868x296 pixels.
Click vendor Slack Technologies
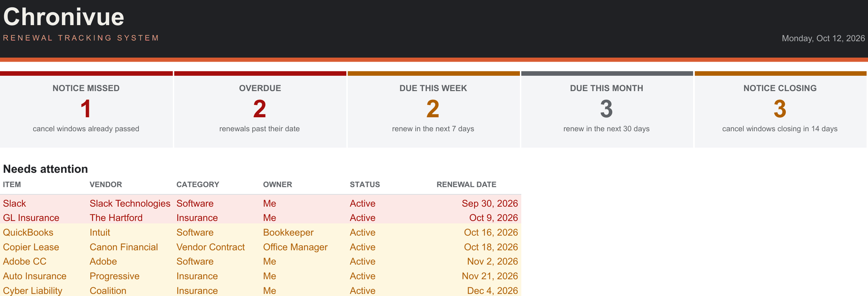[x=130, y=203]
